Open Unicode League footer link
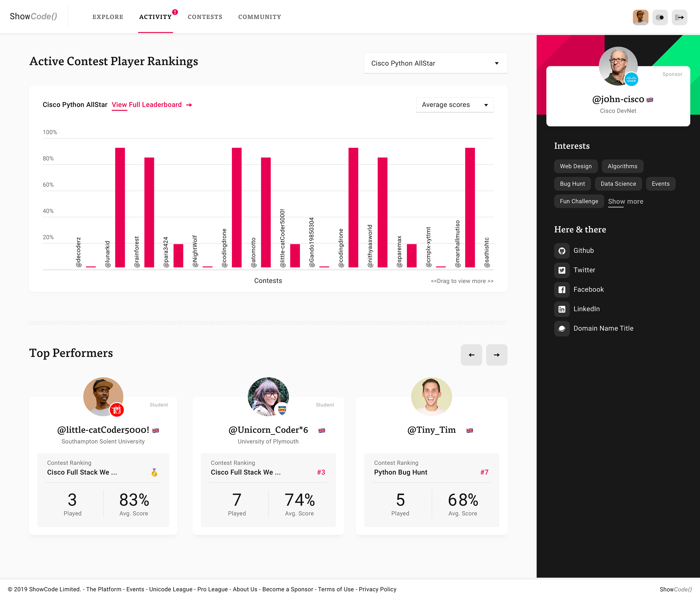 (171, 589)
